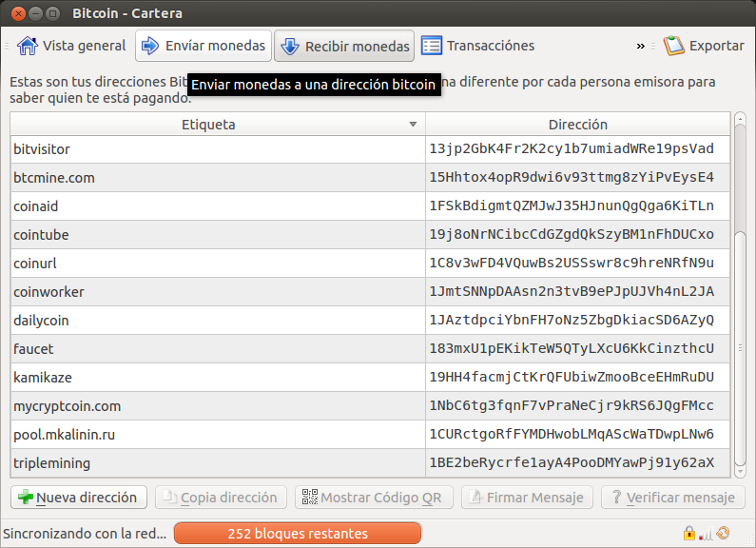Select the btcmine.com label
Image resolution: width=756 pixels, height=548 pixels.
(x=54, y=178)
